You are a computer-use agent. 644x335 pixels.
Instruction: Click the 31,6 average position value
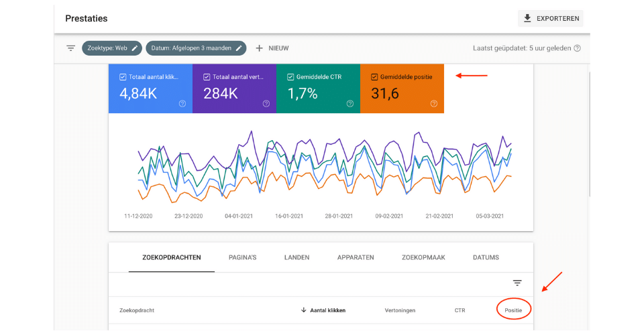(385, 94)
